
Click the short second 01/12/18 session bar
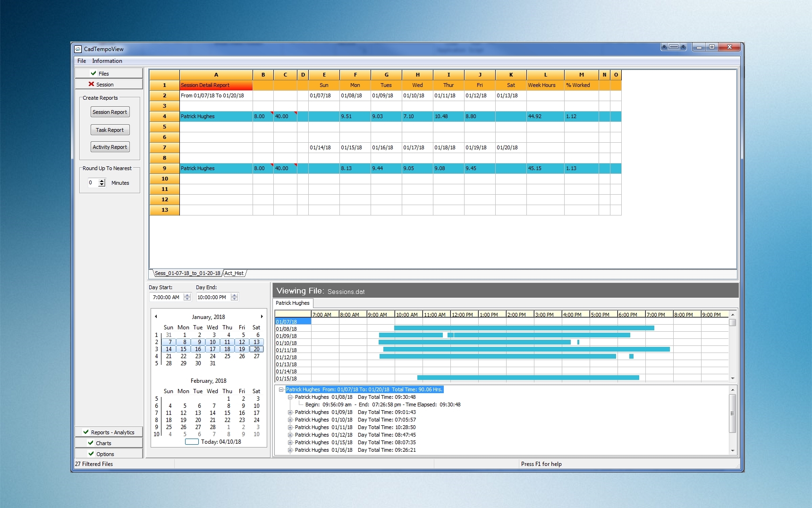(x=631, y=356)
